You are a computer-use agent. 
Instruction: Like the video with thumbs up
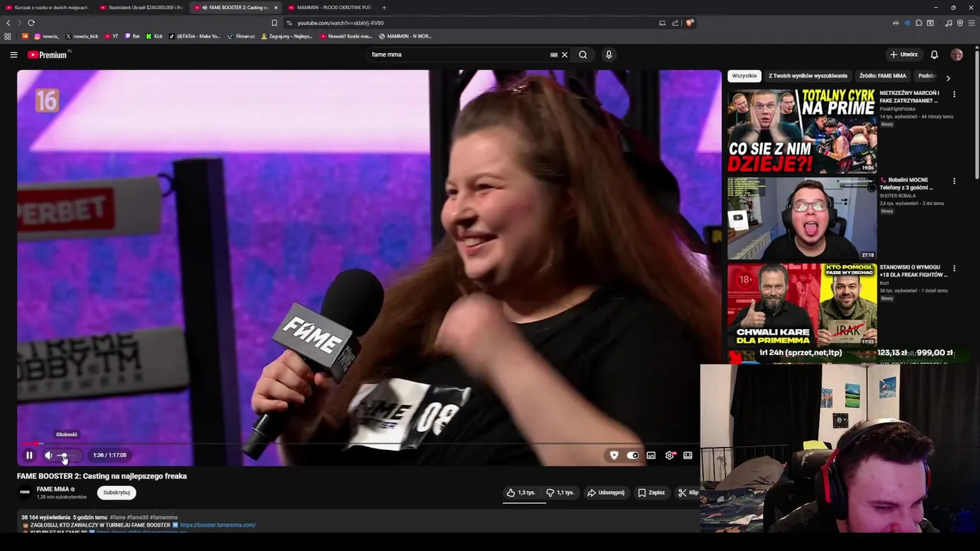coord(521,493)
